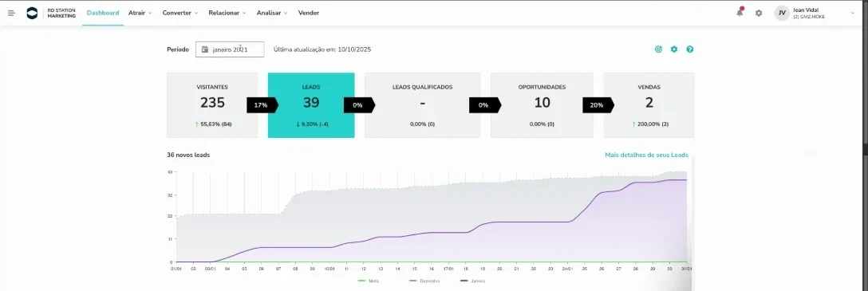Click the JV user avatar
Viewport: 868px width, 291px height.
pos(782,13)
